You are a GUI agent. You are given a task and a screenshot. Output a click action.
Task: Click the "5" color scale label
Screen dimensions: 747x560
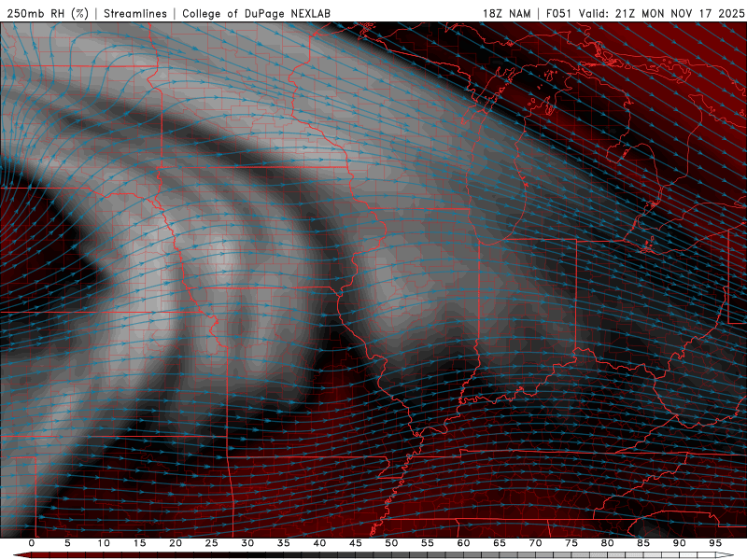pyautogui.click(x=67, y=543)
